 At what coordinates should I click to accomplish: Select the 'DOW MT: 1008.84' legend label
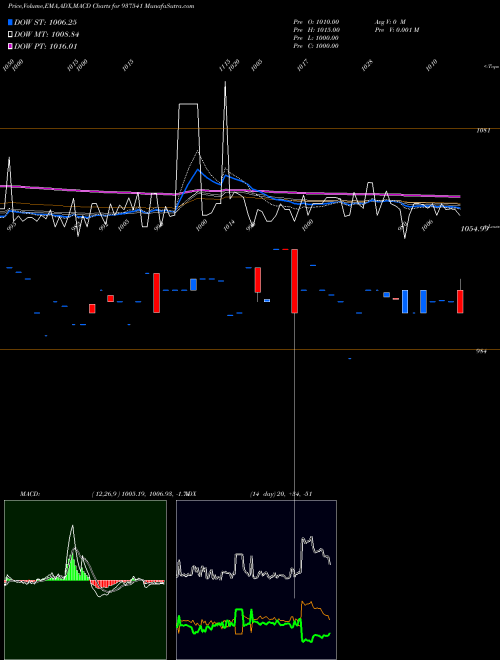(x=47, y=34)
